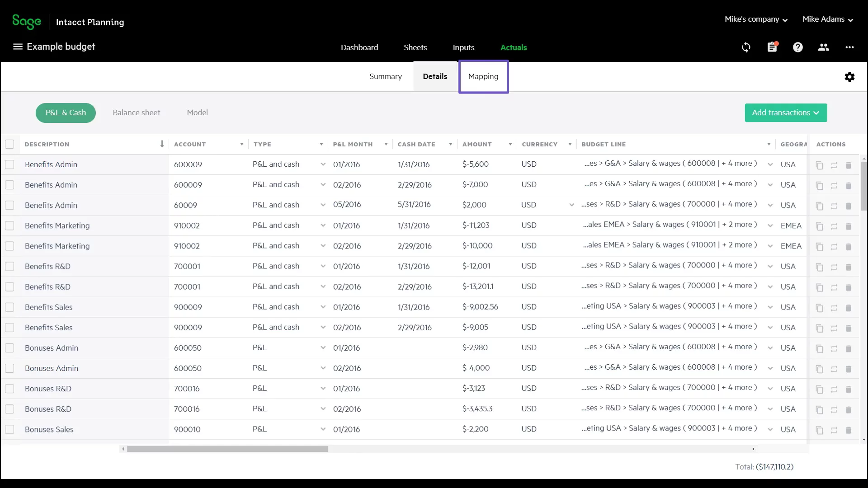Delete the first Benefits Admin row

point(849,165)
